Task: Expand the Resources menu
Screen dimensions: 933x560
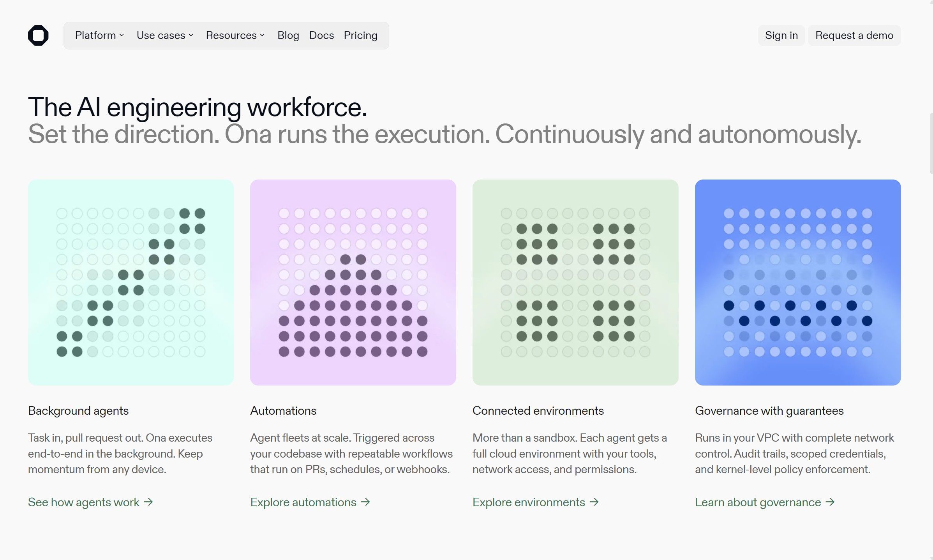Action: pyautogui.click(x=235, y=35)
